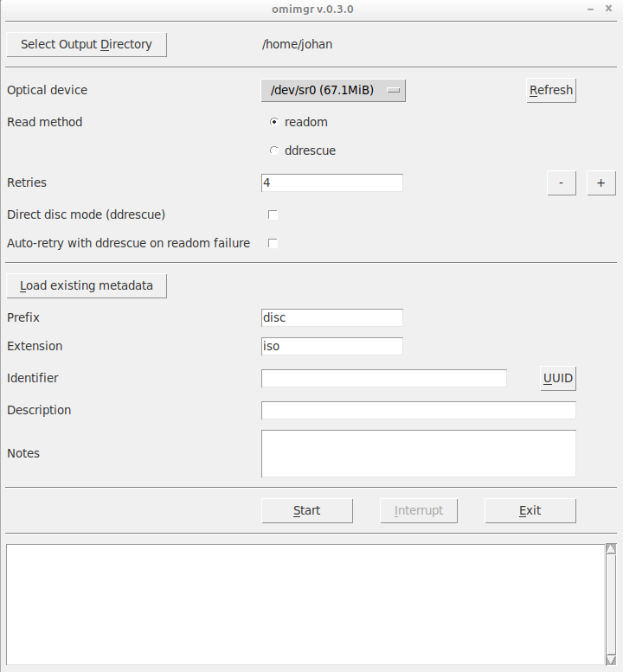This screenshot has height=672, width=623.
Task: Refresh the optical device list
Action: [551, 90]
